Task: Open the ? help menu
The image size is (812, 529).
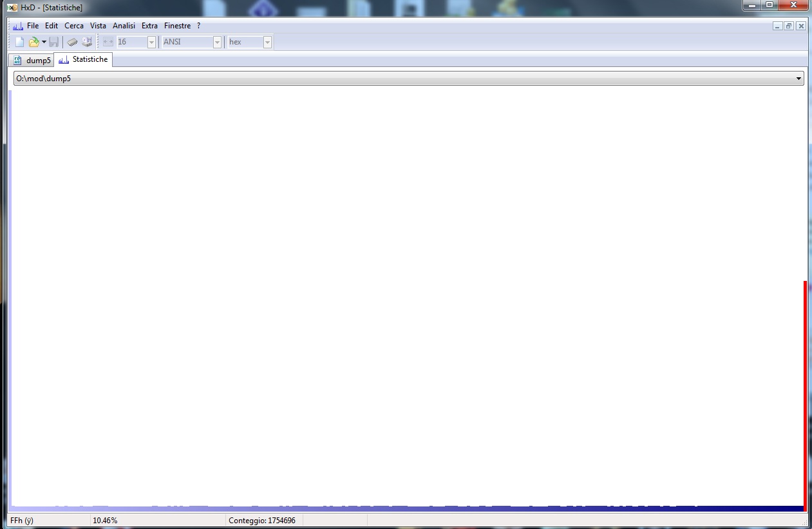Action: pos(199,26)
